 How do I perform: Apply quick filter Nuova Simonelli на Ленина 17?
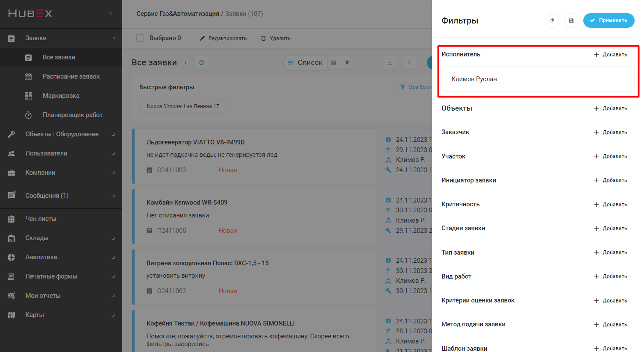click(x=183, y=106)
